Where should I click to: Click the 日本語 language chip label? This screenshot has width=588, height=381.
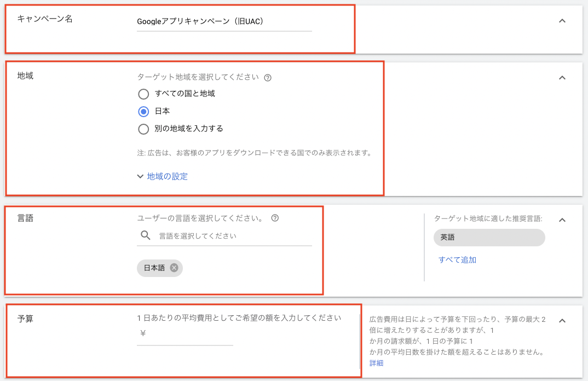pos(154,268)
